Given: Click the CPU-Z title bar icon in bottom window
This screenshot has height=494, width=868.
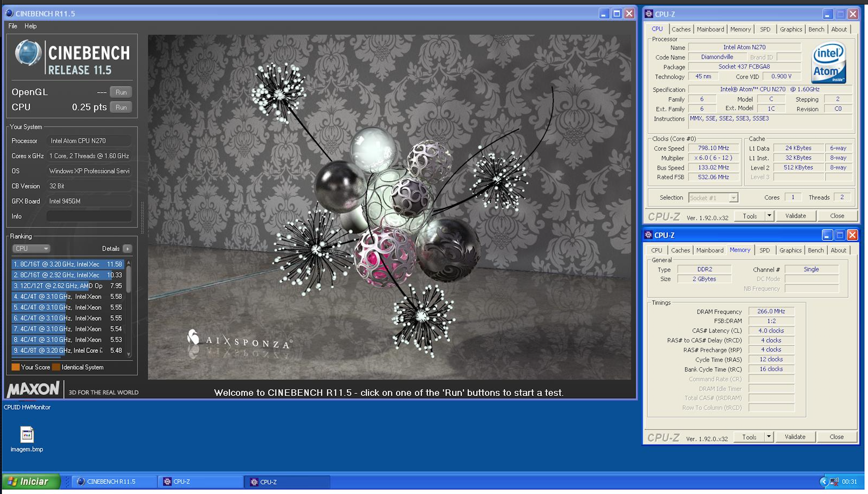Looking at the screenshot, I should (648, 235).
